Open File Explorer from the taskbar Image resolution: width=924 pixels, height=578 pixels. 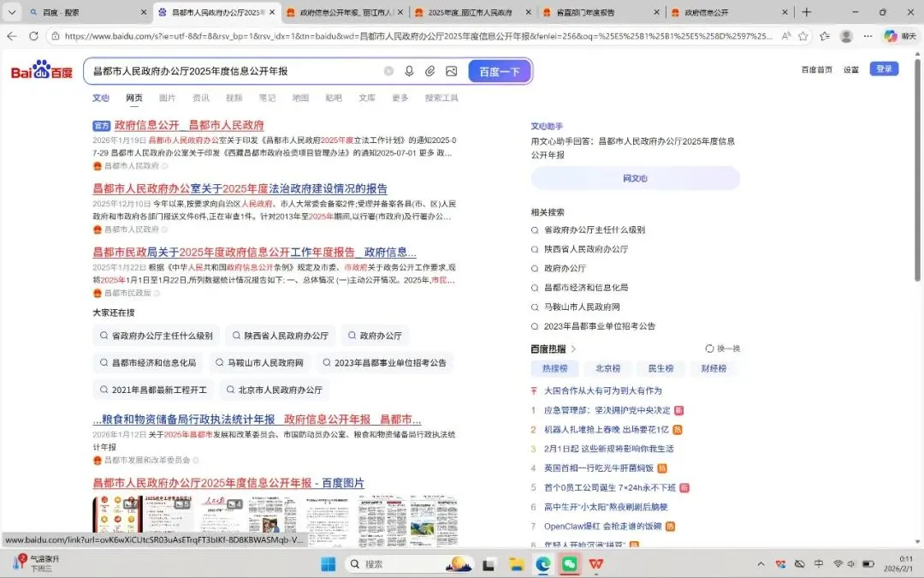coord(516,564)
